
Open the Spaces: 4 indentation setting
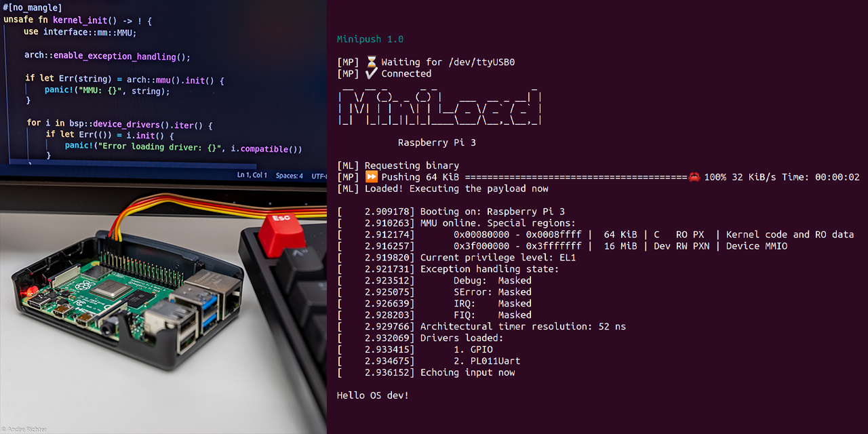(290, 176)
